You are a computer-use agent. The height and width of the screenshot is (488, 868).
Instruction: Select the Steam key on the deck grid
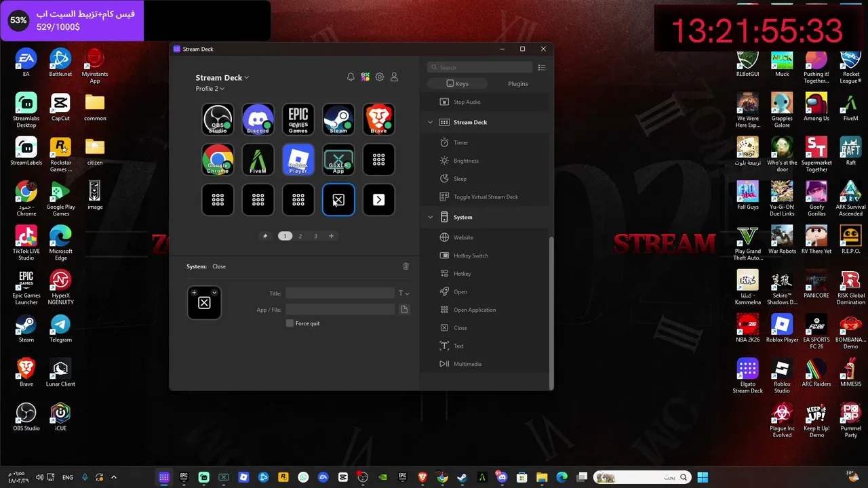[338, 119]
